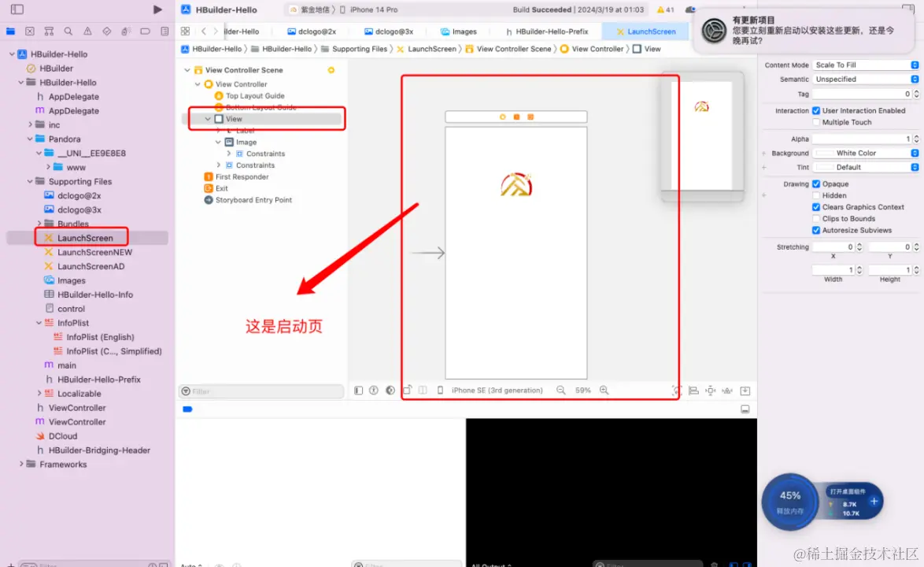Collapse the Pandora folder
924x567 pixels.
[x=30, y=139]
